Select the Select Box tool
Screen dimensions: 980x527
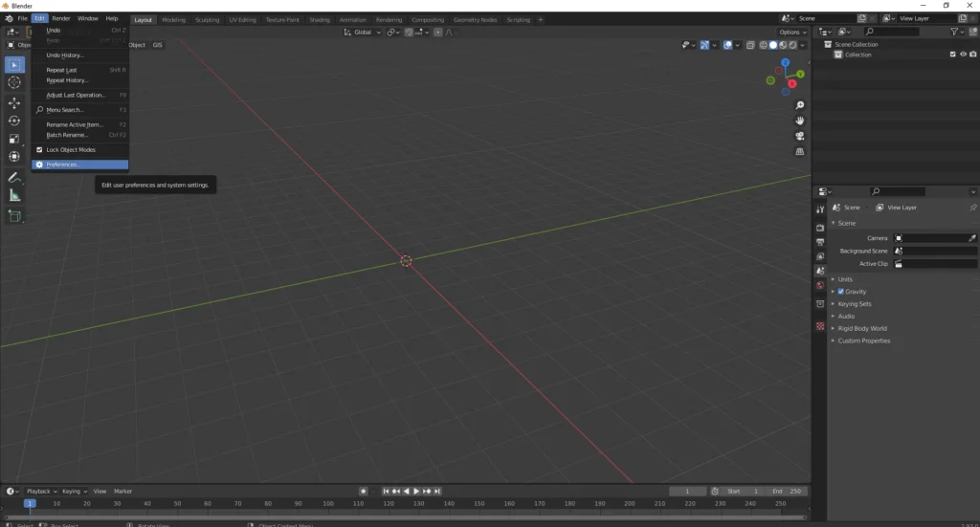tap(14, 64)
